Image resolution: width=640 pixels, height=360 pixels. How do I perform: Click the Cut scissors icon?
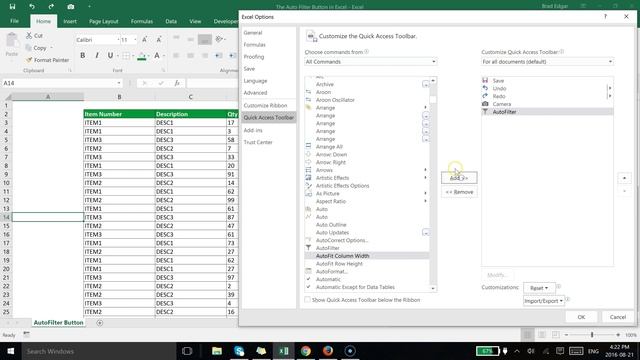click(x=29, y=36)
